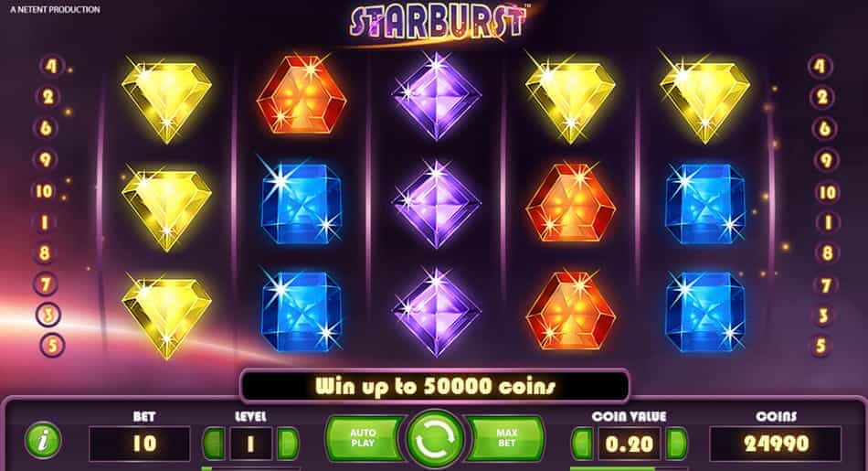Click the Starburst game logo

[438, 23]
